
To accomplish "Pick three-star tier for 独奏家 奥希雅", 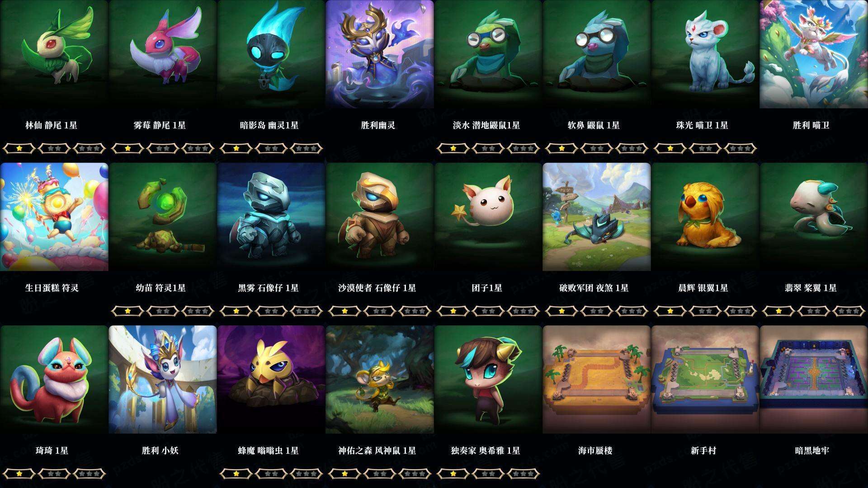I will point(524,474).
